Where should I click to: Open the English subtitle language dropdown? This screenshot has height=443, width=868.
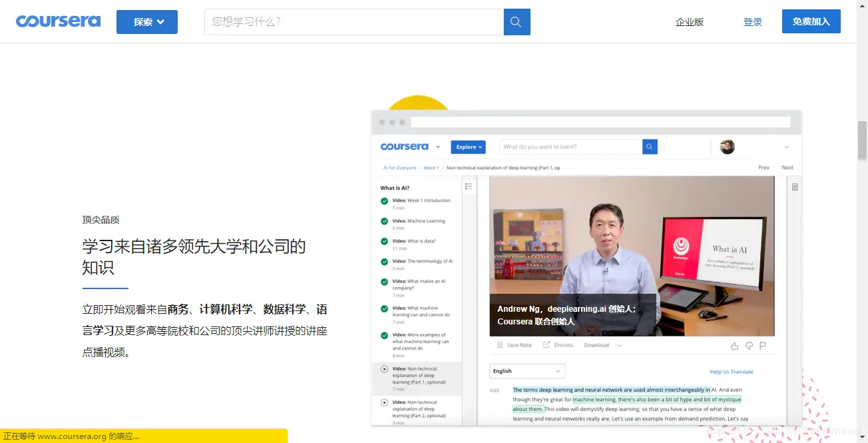[527, 370]
